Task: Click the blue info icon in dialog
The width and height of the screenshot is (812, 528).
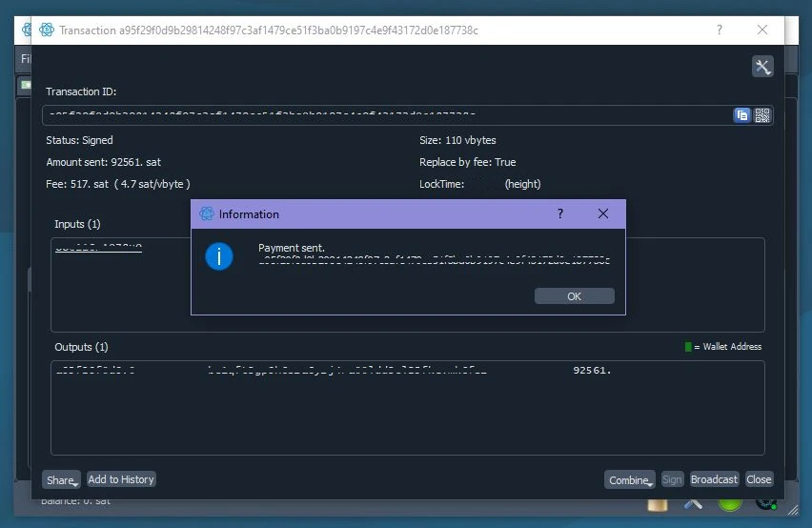Action: click(x=219, y=256)
